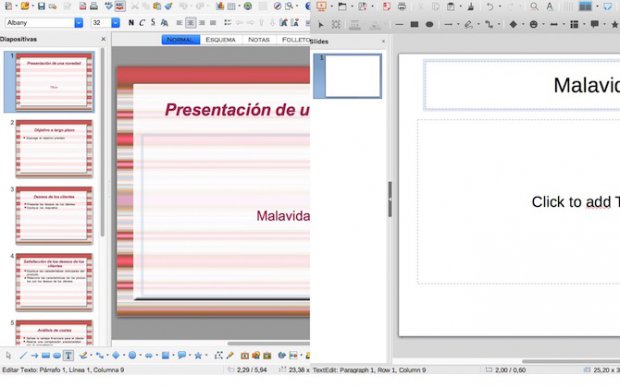Viewport: 620px width, 387px height.
Task: Open the font size 32 dropdown
Action: click(115, 23)
